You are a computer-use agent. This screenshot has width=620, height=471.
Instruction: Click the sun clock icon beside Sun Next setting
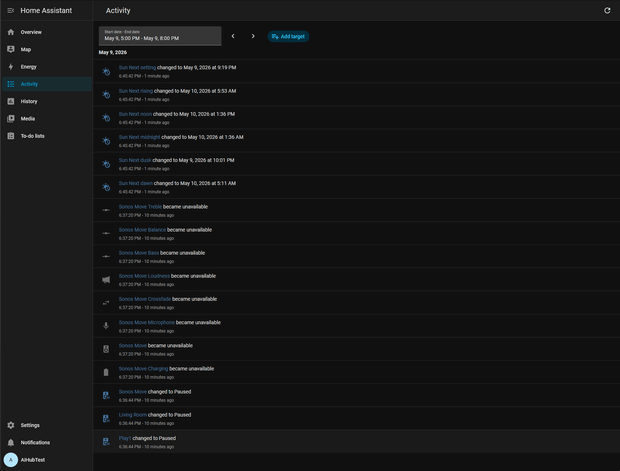point(106,72)
